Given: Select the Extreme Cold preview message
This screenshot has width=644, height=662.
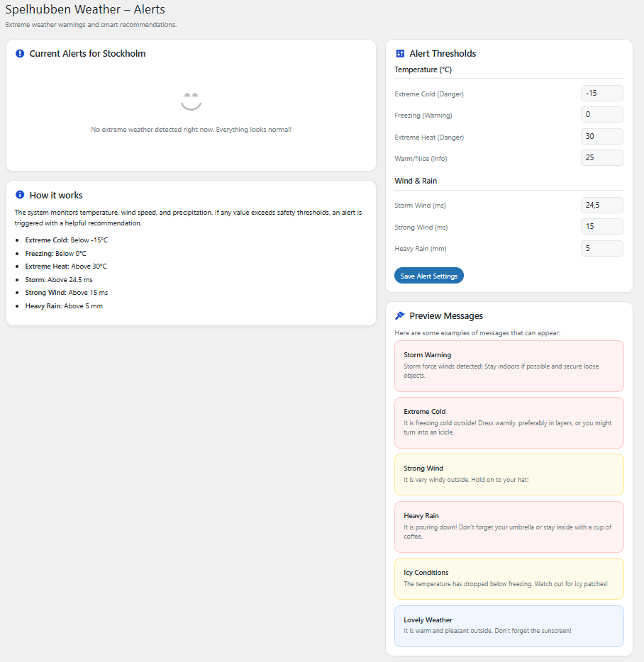Looking at the screenshot, I should 509,422.
